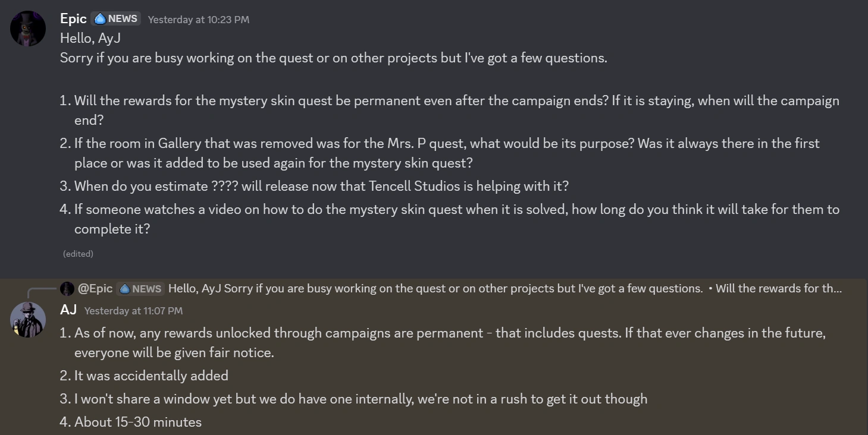Click AJ's answer "It was accidentally added"
The image size is (868, 435).
click(151, 376)
